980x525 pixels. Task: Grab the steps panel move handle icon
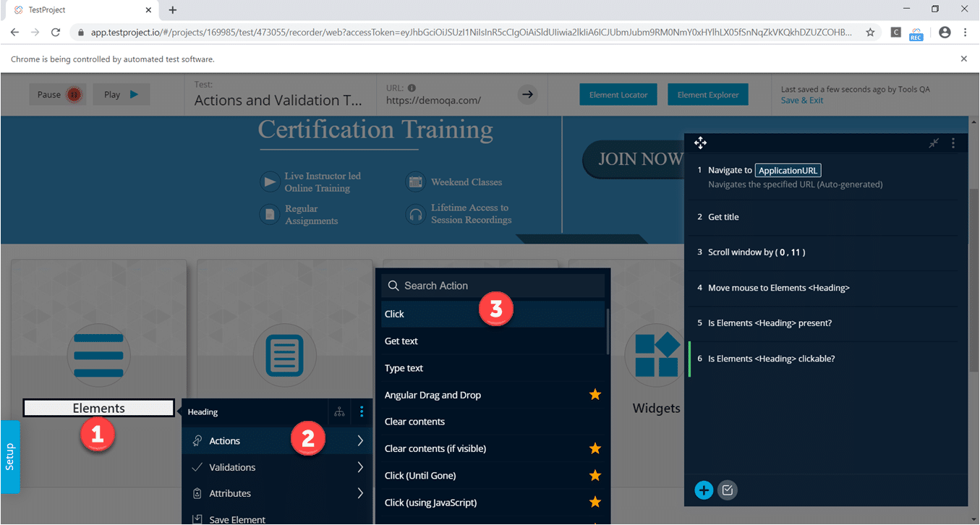tap(700, 143)
